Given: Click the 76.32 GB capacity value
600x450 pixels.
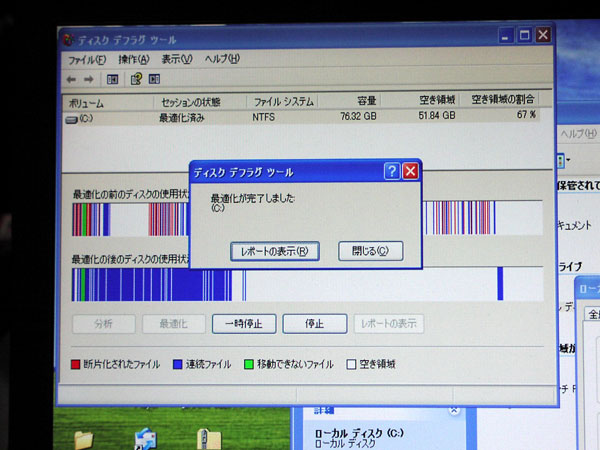Looking at the screenshot, I should click(358, 116).
